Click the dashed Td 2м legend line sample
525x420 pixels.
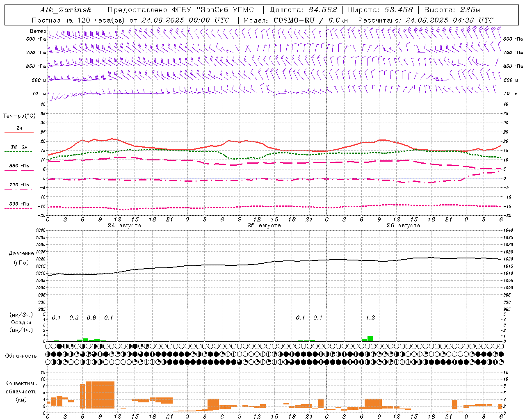click(18, 152)
